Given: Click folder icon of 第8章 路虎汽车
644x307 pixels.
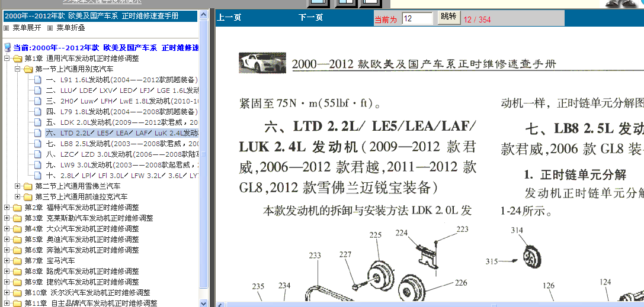Looking at the screenshot, I should point(17,272).
